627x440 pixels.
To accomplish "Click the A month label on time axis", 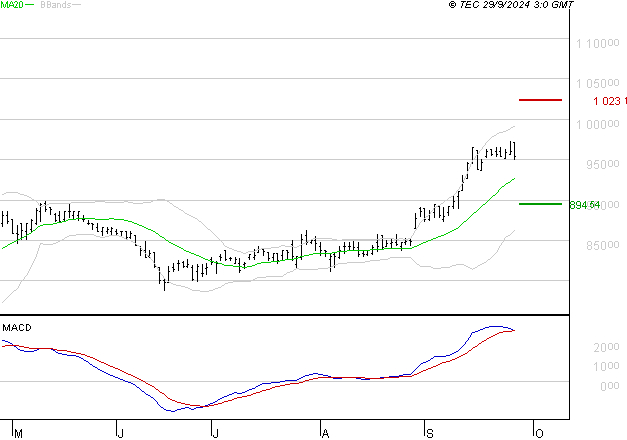I will tap(325, 434).
